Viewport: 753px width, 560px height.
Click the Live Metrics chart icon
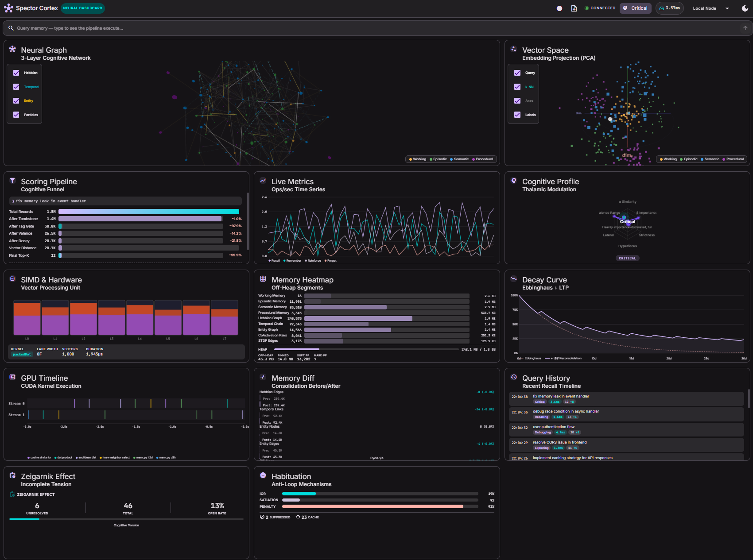(263, 181)
